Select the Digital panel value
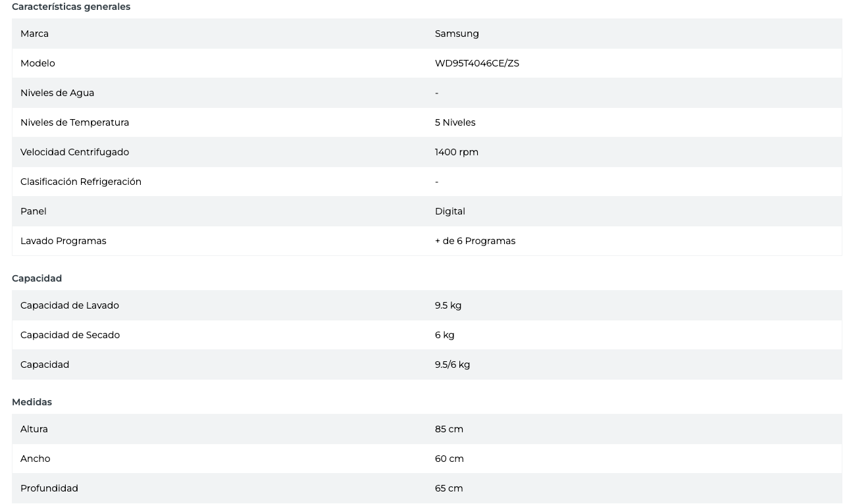This screenshot has width=847, height=504. click(x=449, y=211)
